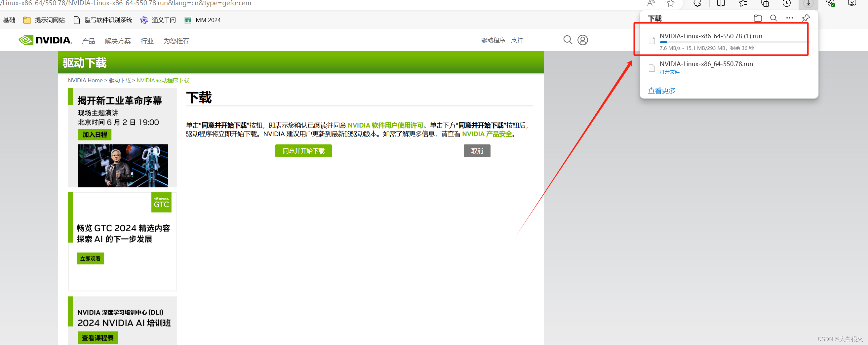Open the MM 2024 bookmark
This screenshot has height=345, width=868.
click(x=202, y=20)
